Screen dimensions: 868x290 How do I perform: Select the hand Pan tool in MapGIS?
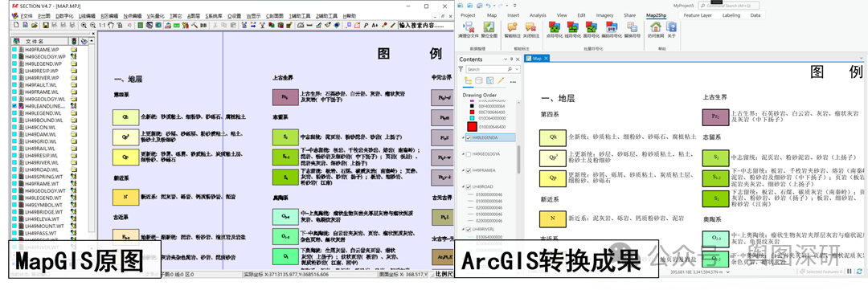pyautogui.click(x=111, y=25)
